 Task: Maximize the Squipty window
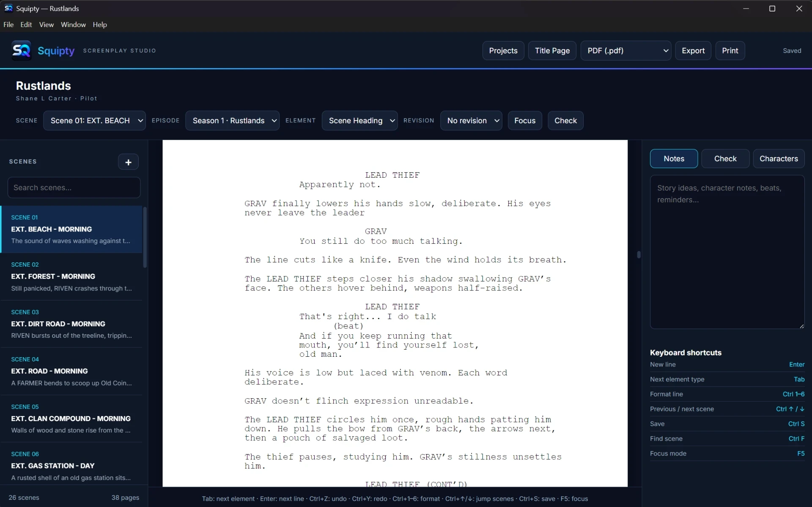click(772, 8)
